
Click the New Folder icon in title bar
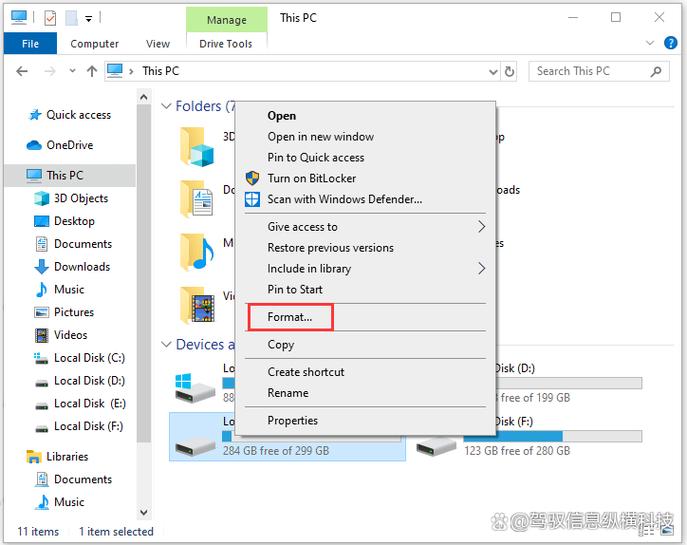point(71,18)
